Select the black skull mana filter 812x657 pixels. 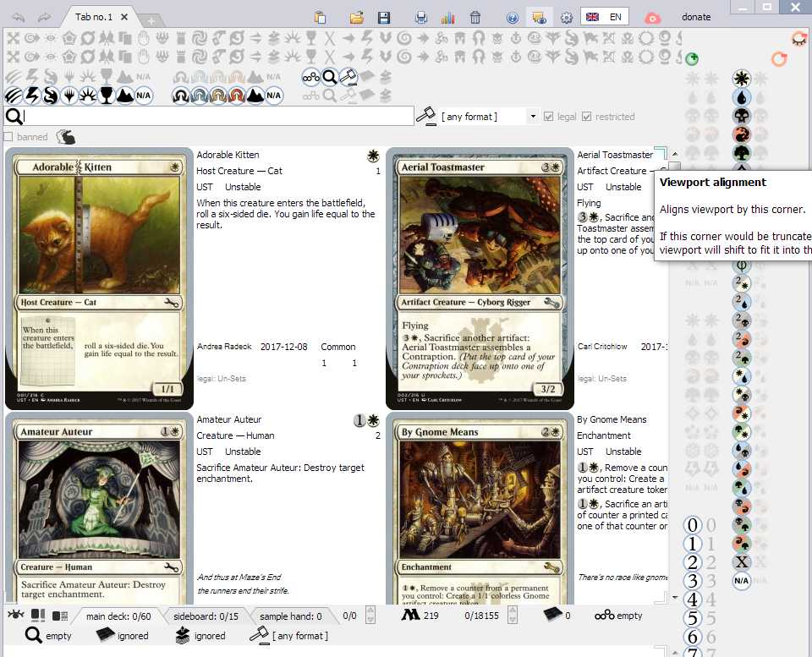pyautogui.click(x=742, y=116)
